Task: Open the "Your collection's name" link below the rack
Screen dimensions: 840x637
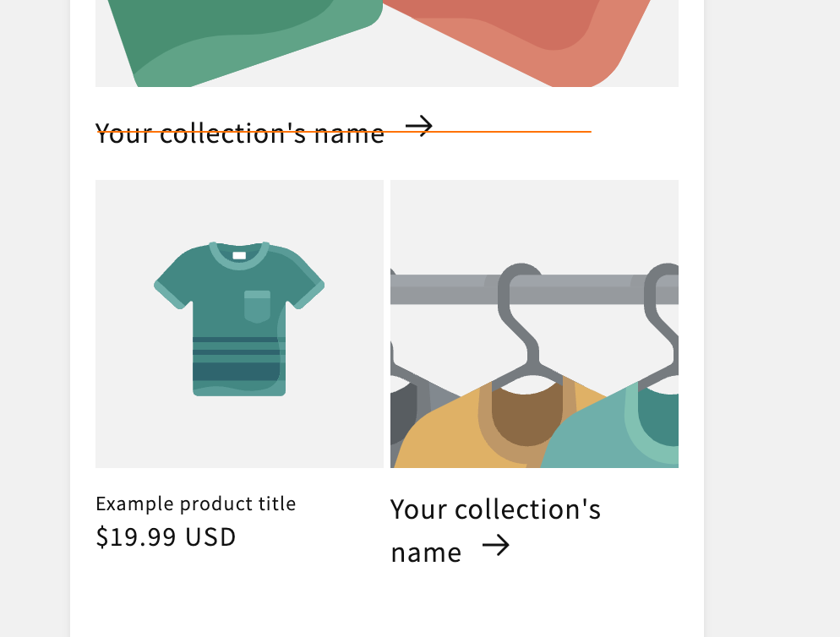Action: point(495,510)
